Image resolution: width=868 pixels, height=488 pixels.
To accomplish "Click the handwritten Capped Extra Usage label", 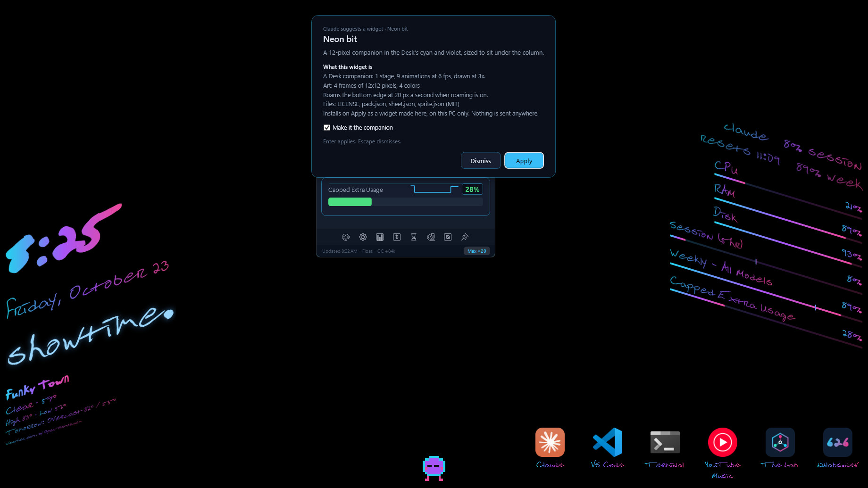I will 733,298.
